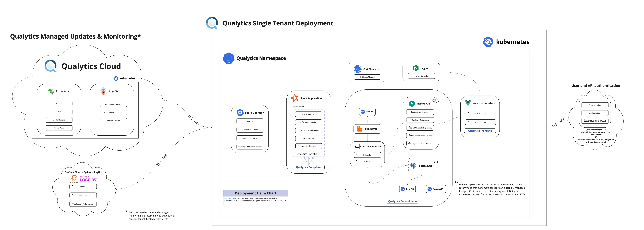This screenshot has width=644, height=230.
Task: Select the Listener box in Control Plane Cmd
Action: coord(367,161)
